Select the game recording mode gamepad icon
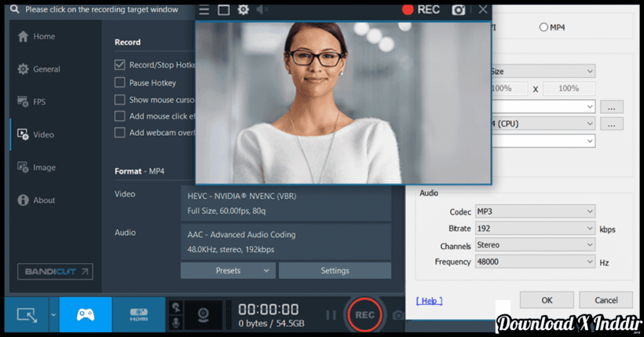Viewport: 644px width, 337px height. pos(86,314)
